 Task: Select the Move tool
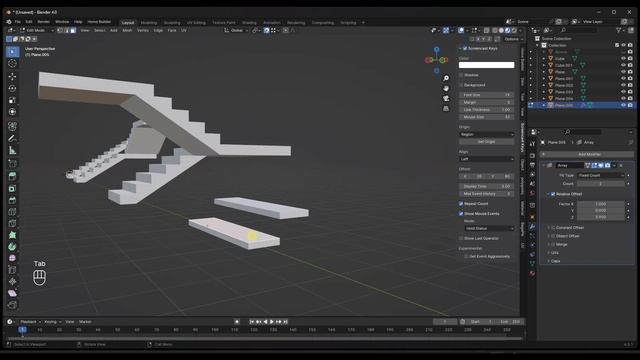pyautogui.click(x=12, y=76)
